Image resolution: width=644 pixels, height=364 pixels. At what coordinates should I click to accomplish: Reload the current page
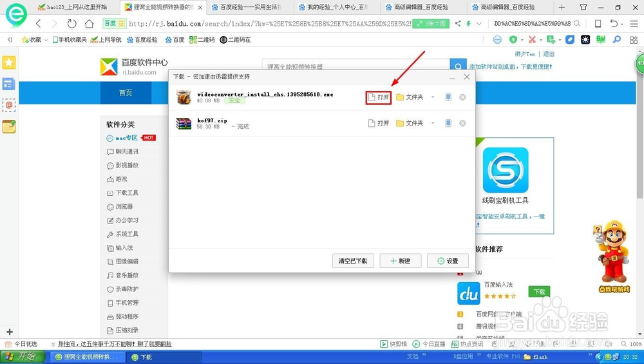pos(72,24)
